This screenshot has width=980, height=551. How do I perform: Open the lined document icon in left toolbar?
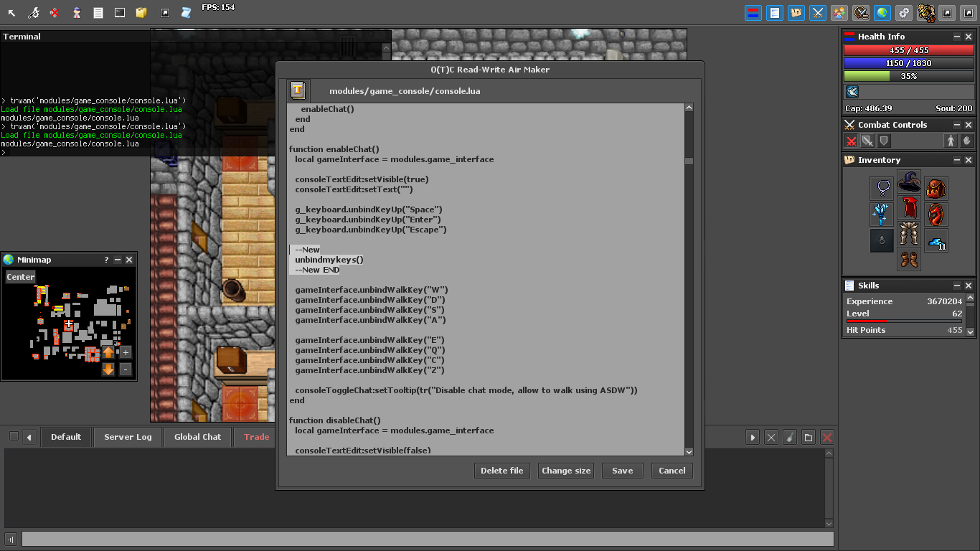pyautogui.click(x=98, y=13)
